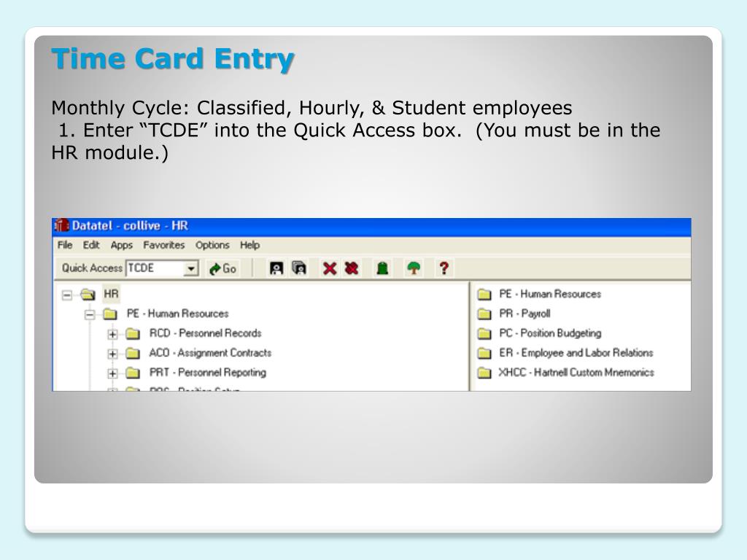Select XHCC - Hartnell Custom Mnemonics entry
The width and height of the screenshot is (747, 560).
tap(576, 373)
